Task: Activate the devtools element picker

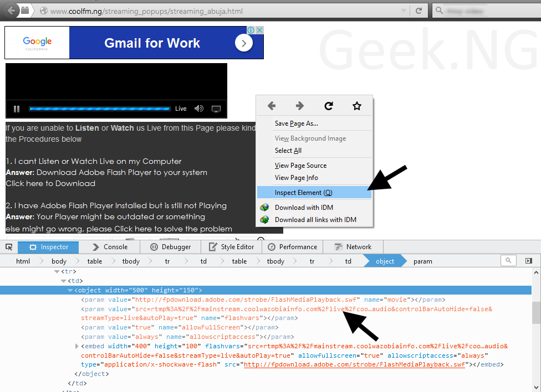Action: pyautogui.click(x=9, y=247)
